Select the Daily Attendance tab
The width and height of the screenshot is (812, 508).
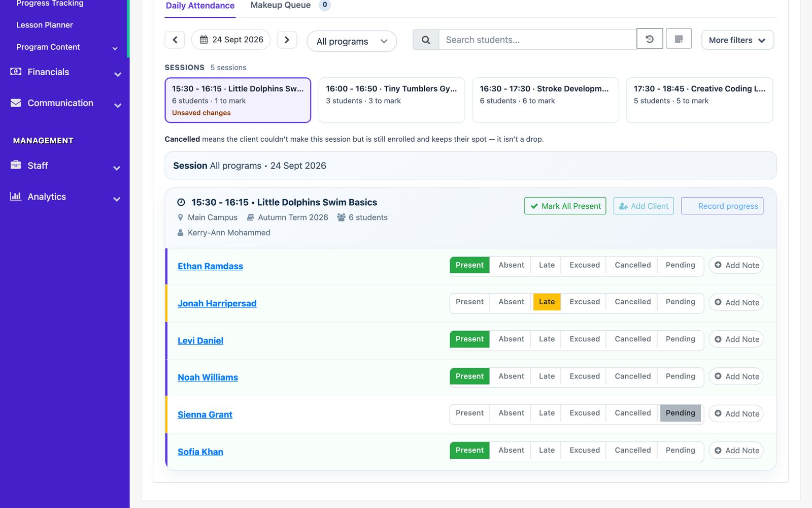[x=200, y=6]
